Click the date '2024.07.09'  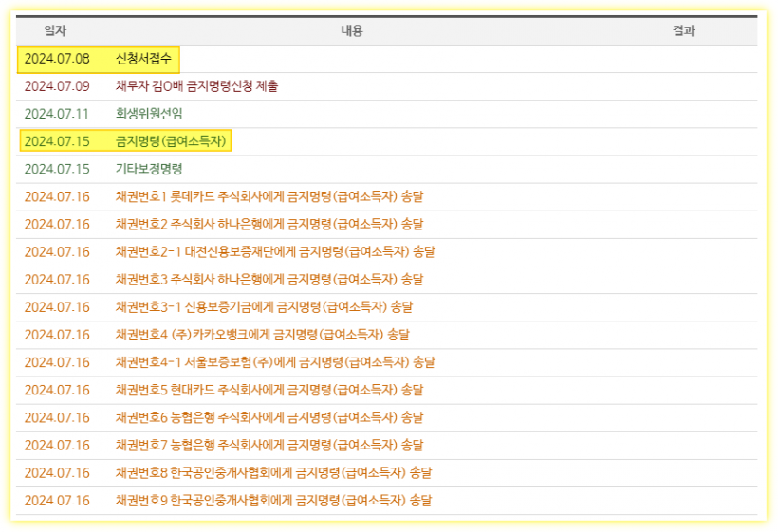coord(57,86)
